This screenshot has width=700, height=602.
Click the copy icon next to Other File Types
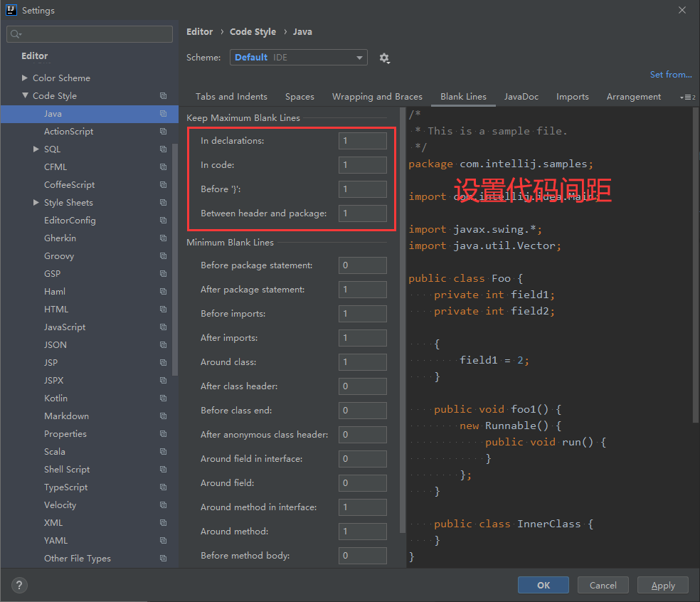[164, 558]
